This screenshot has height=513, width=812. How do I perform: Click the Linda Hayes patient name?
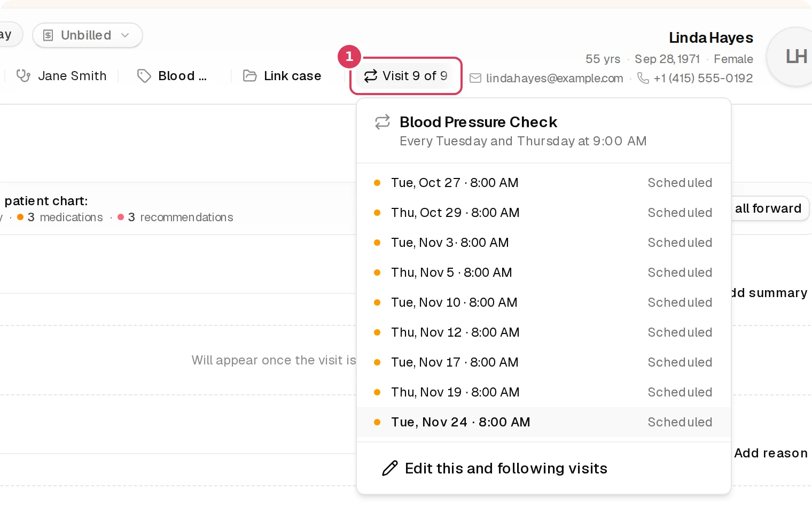pos(710,38)
